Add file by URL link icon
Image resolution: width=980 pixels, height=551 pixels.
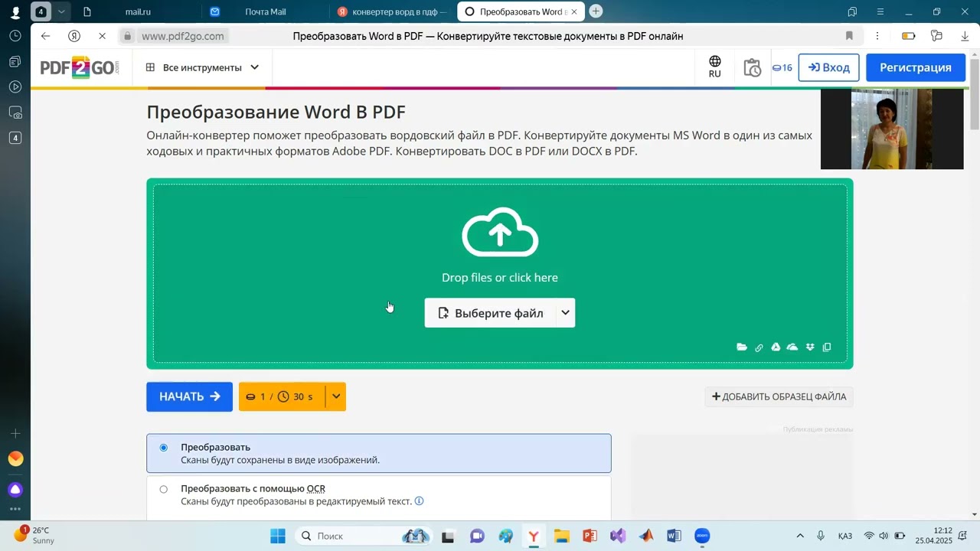[x=759, y=347]
